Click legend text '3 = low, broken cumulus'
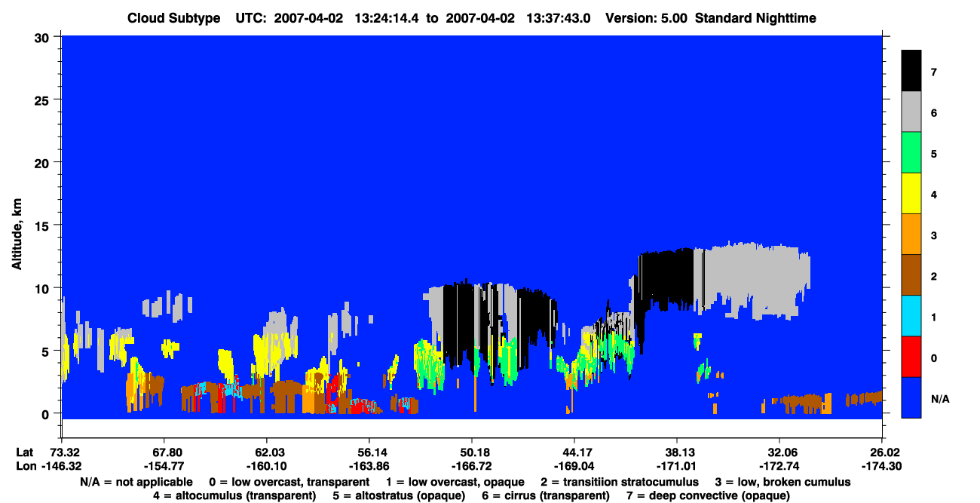The height and width of the screenshot is (503, 980). point(783,481)
